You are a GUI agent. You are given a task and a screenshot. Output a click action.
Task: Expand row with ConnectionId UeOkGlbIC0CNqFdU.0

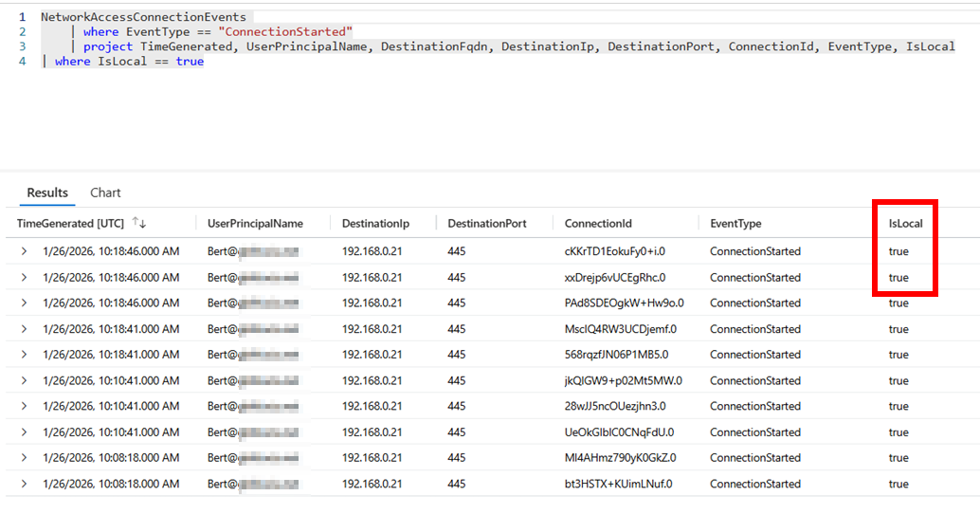pyautogui.click(x=24, y=432)
